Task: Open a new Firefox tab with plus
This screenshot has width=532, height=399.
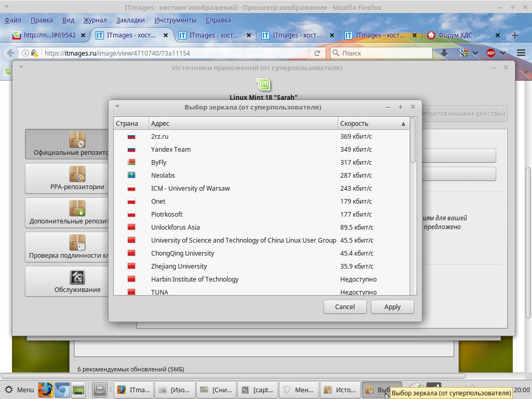Action: point(515,35)
